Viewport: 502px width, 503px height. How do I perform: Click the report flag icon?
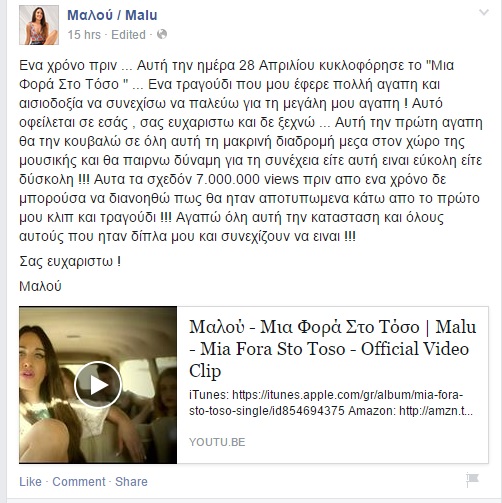472,480
